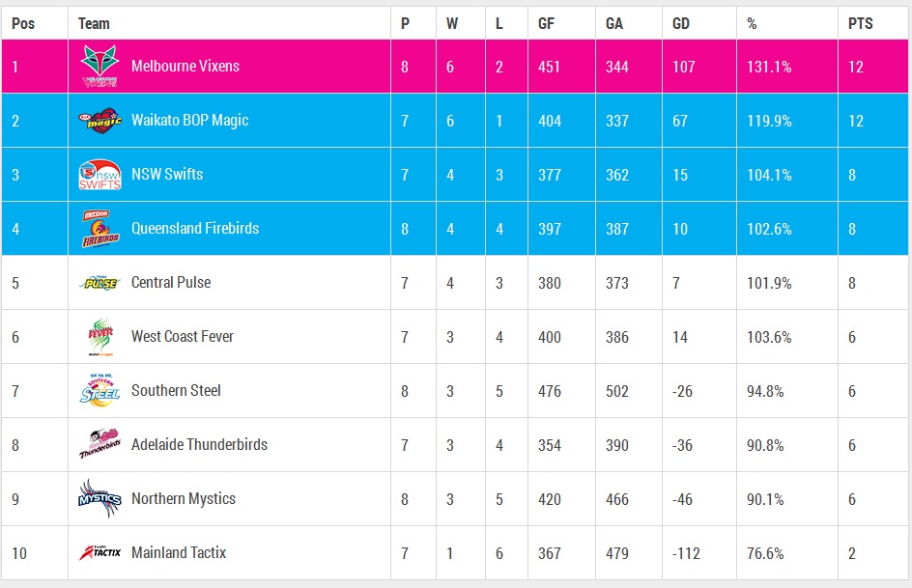This screenshot has width=912, height=588.
Task: Click the Queensland Firebirds logo
Action: click(100, 229)
